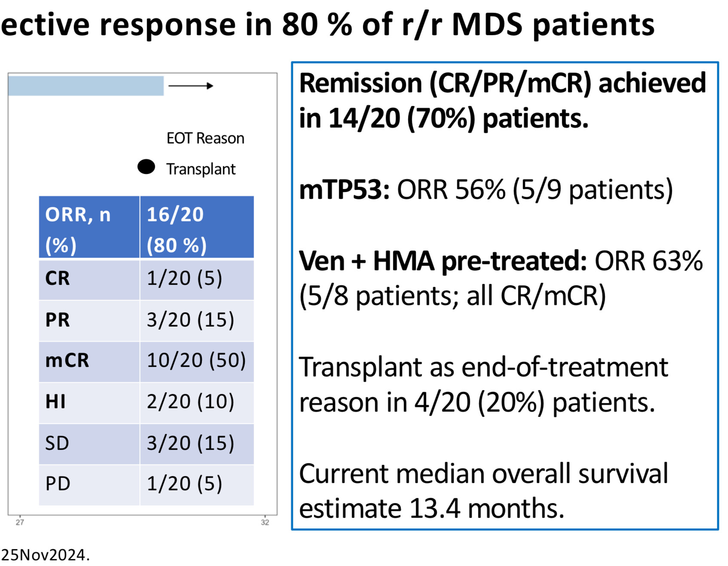The width and height of the screenshot is (728, 566).
Task: Click the mTP53 ORR 56% line
Action: click(486, 190)
